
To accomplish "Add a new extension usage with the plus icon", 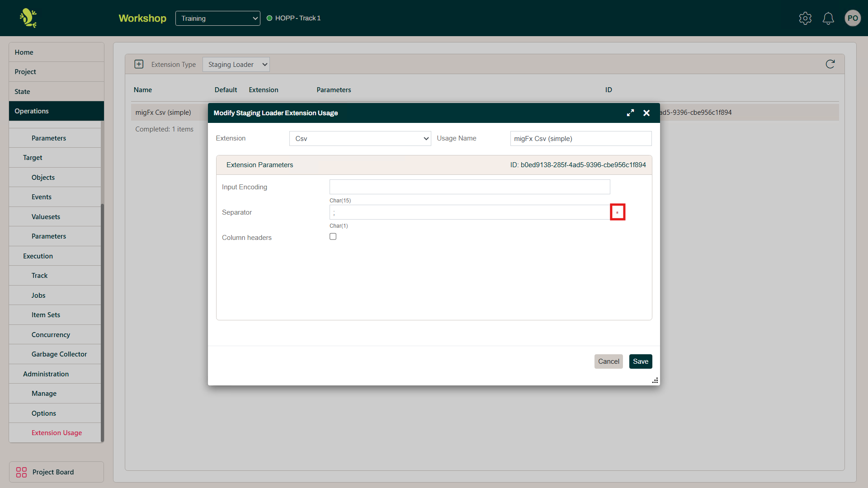I will coord(139,64).
